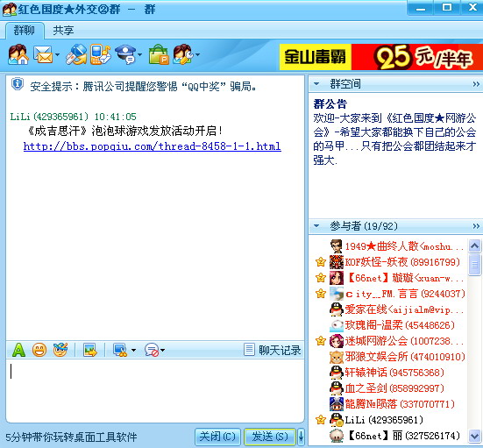Screen dimensions: 483x448
Task: Click the mobile phone and music icon
Action: click(x=101, y=54)
